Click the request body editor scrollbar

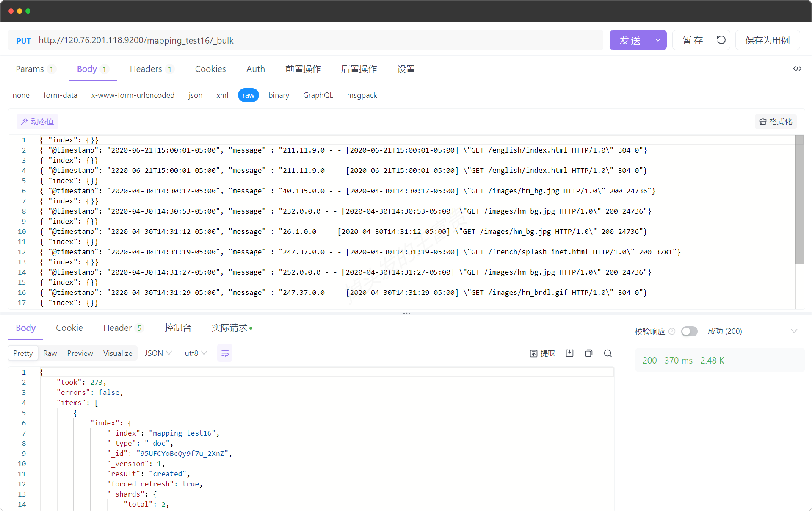pyautogui.click(x=799, y=200)
